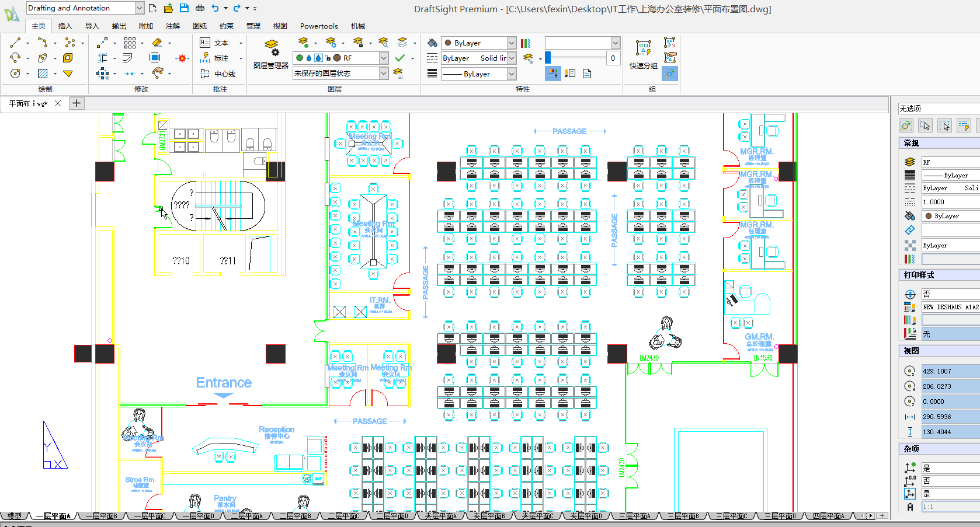Viewport: 980px width, 527px height.
Task: Click the 429.1007 view value
Action: coord(950,371)
